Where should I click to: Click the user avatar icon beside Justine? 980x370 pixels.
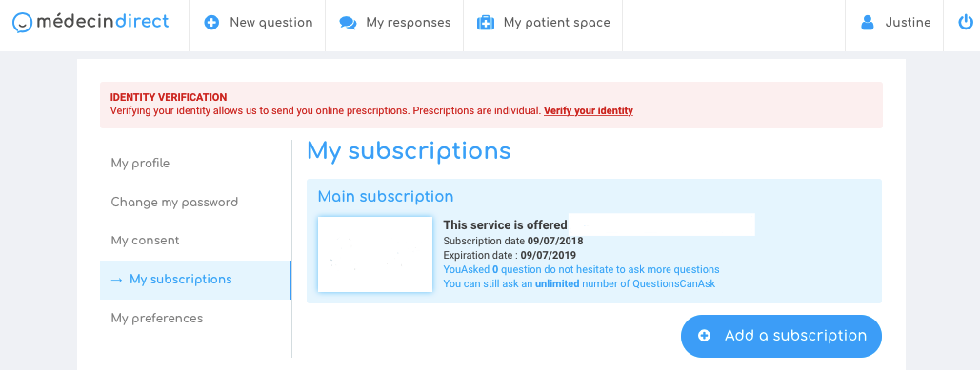click(x=867, y=23)
